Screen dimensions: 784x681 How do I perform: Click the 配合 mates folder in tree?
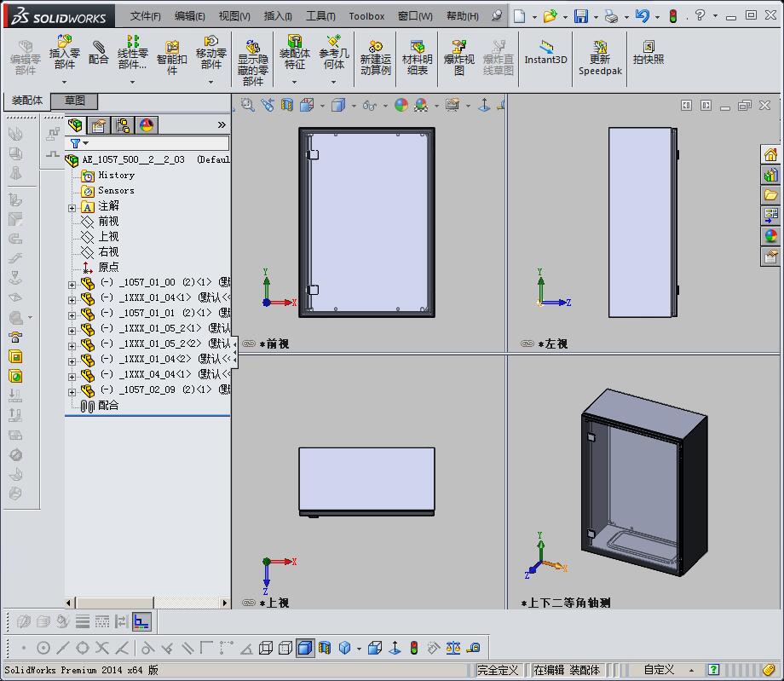click(108, 406)
